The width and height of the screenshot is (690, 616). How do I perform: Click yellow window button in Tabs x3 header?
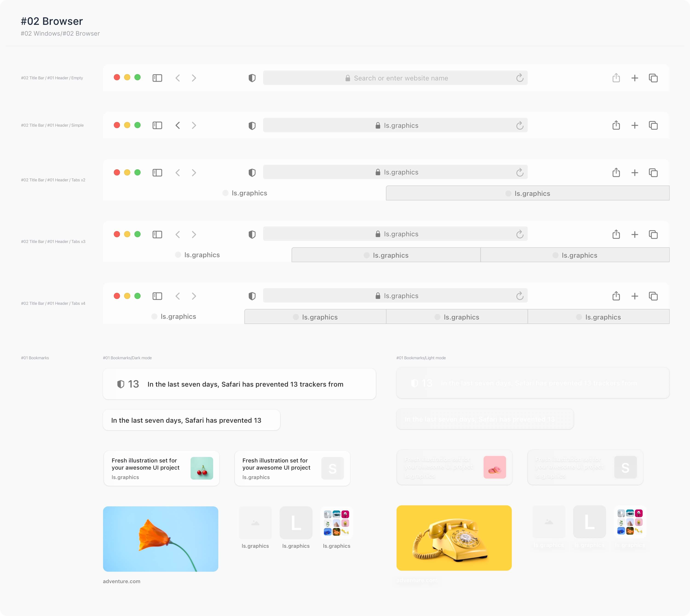tap(127, 234)
